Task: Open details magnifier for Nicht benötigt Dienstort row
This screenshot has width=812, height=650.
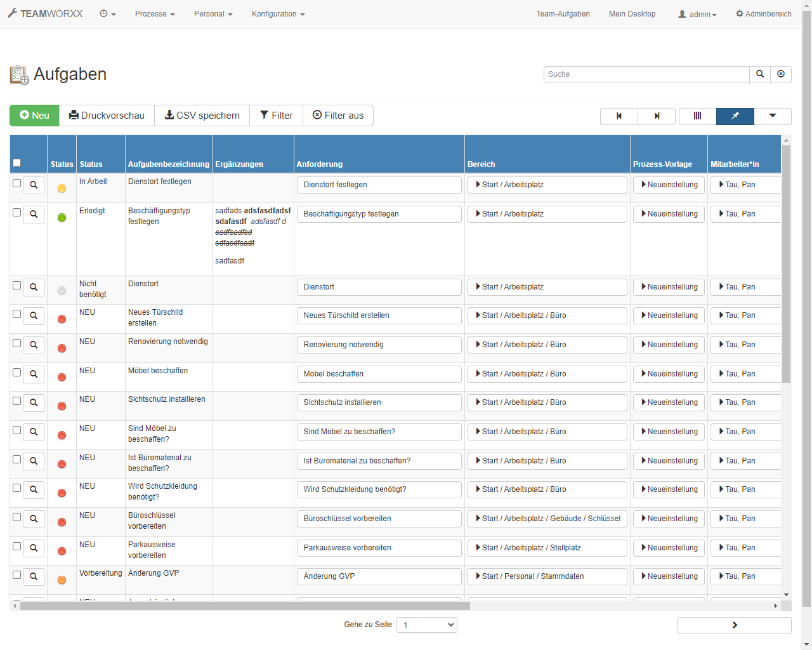Action: [34, 287]
